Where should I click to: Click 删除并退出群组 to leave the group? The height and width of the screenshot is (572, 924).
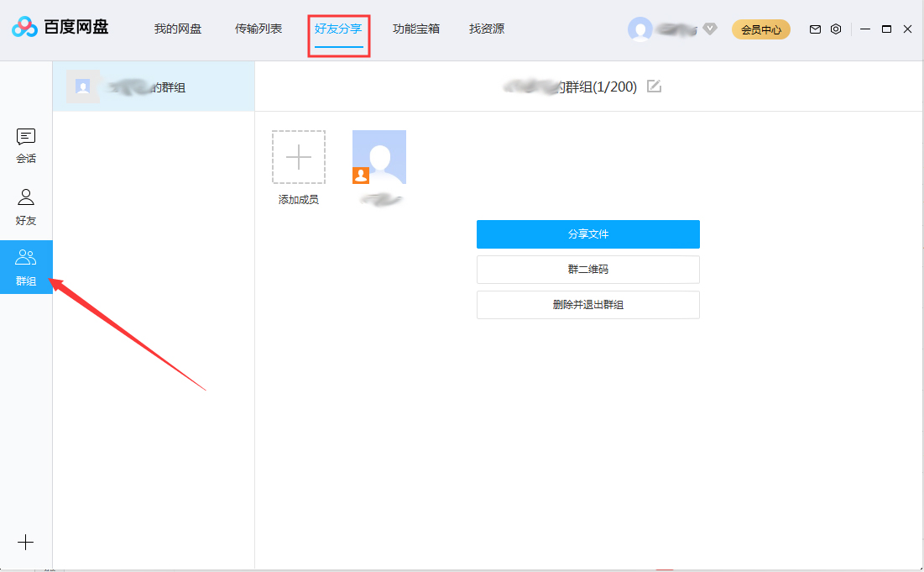tap(587, 305)
